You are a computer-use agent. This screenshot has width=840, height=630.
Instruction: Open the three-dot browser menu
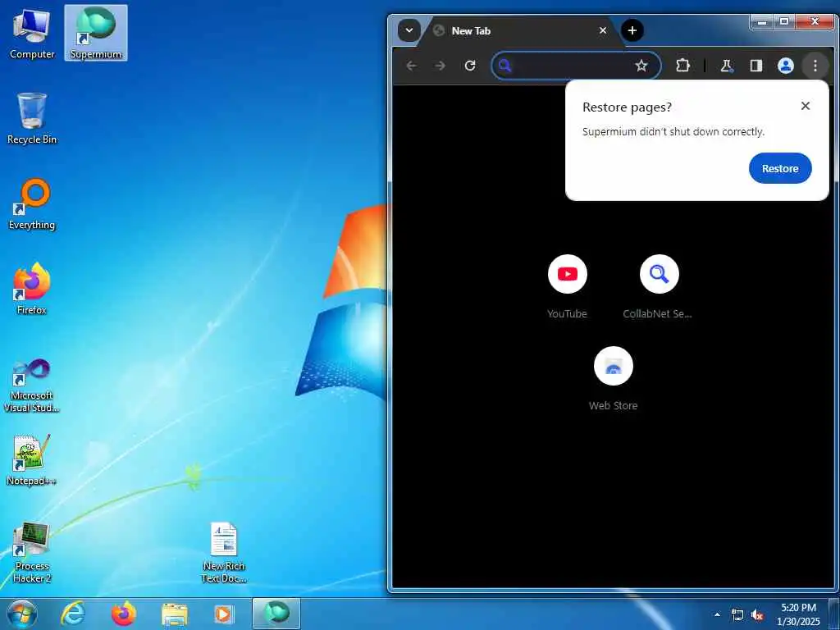click(815, 66)
